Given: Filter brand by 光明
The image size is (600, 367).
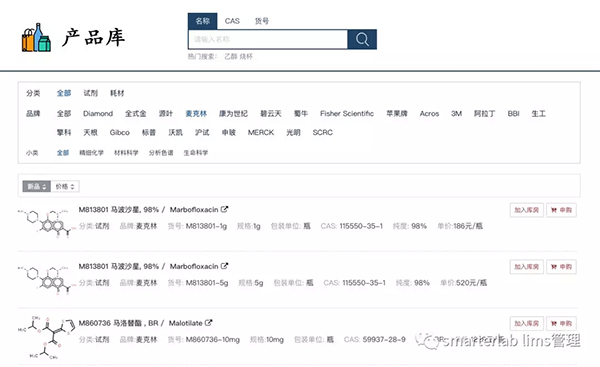Looking at the screenshot, I should click(x=293, y=132).
